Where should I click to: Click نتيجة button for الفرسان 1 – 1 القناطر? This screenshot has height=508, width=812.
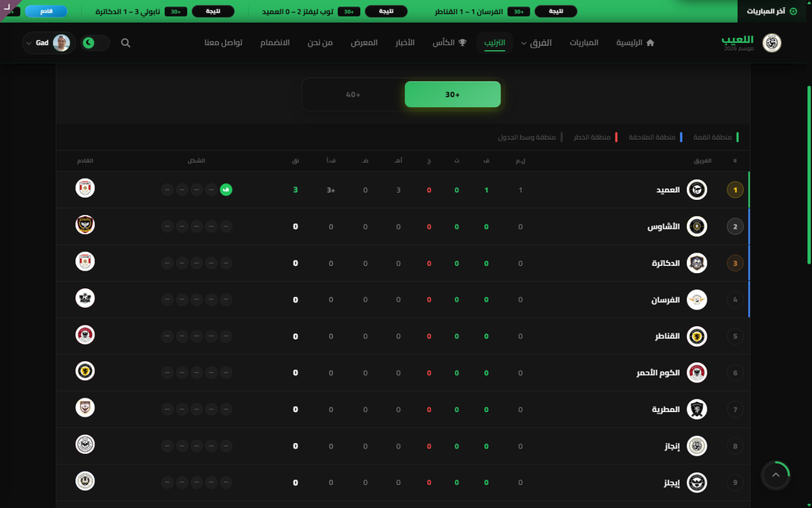coord(556,11)
